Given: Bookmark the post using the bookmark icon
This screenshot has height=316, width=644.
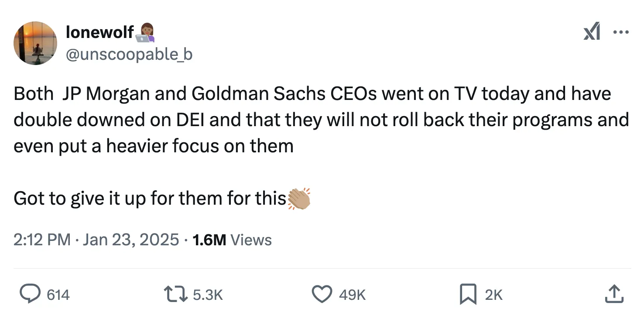Looking at the screenshot, I should (468, 295).
